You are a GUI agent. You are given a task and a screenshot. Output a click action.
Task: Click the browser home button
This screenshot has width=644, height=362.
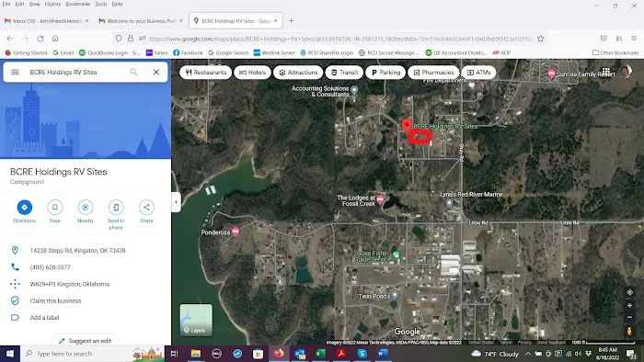55,39
